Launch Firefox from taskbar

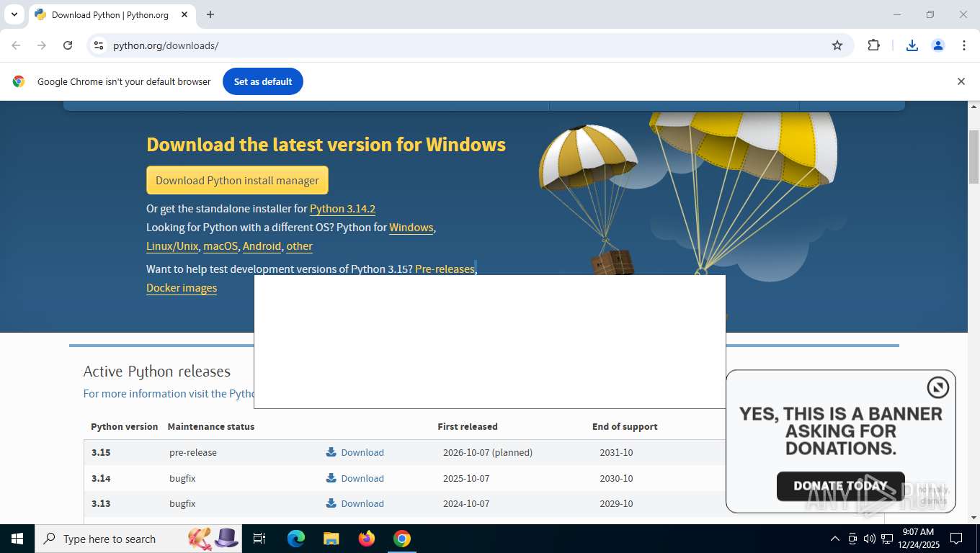click(367, 539)
